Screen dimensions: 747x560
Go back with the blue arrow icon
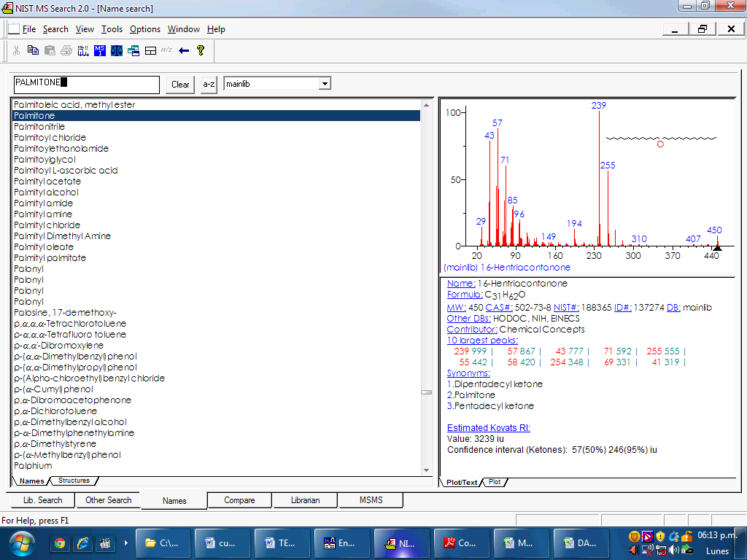[183, 50]
